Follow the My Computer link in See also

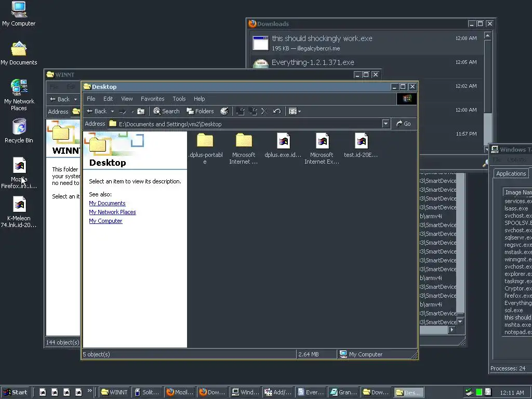pos(105,221)
